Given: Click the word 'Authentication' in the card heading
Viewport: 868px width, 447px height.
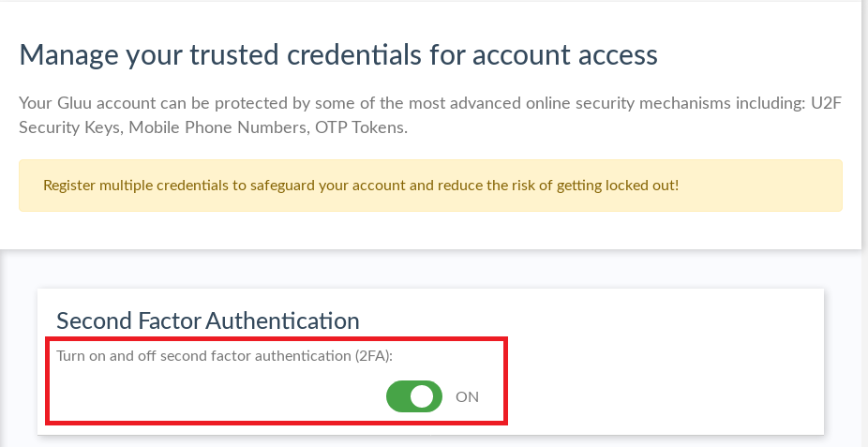Looking at the screenshot, I should click(282, 320).
